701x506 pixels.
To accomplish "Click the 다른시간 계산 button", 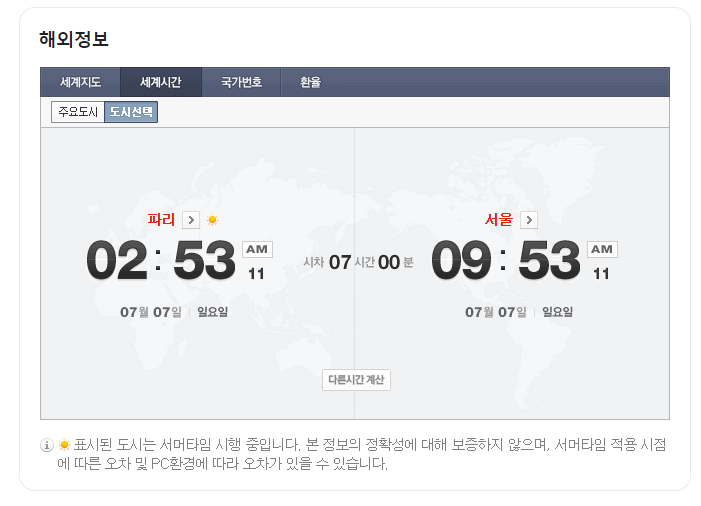I will coord(356,380).
